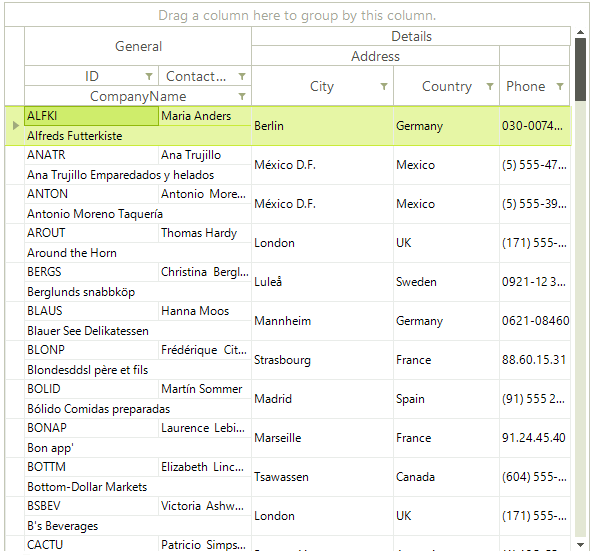Select the BERGS cell

pyautogui.click(x=91, y=272)
